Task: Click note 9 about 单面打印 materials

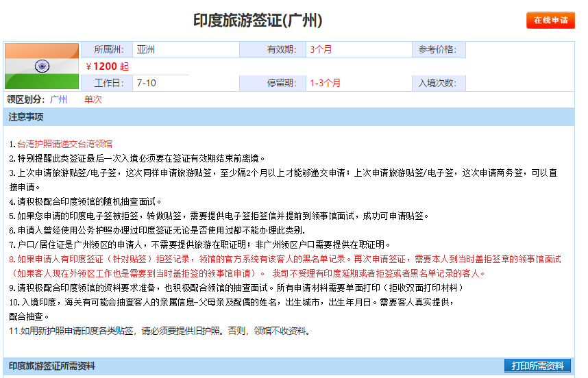Action: (x=236, y=288)
